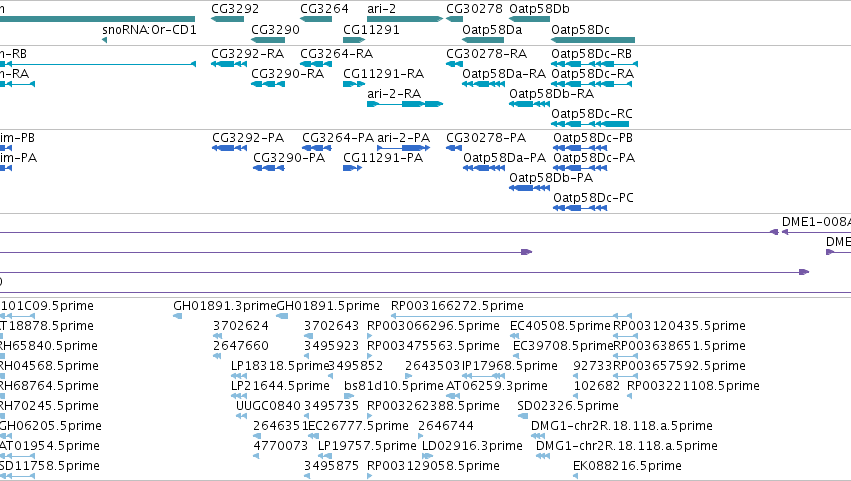Open the RP003221108.5prime EST label
This screenshot has width=851, height=481.
pyautogui.click(x=693, y=386)
